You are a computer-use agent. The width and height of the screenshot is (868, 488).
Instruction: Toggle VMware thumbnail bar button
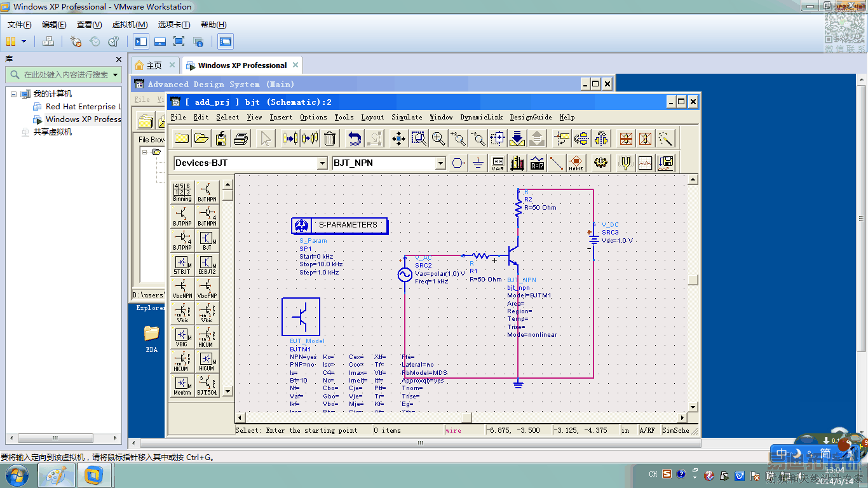click(160, 42)
